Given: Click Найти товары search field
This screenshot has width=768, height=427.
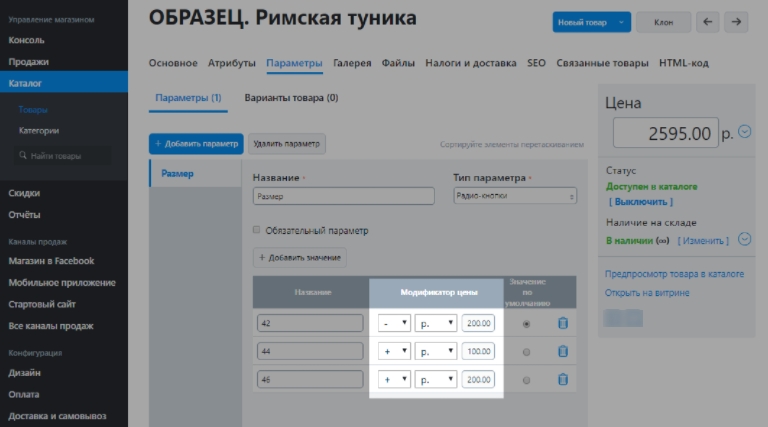Looking at the screenshot, I should pyautogui.click(x=62, y=156).
